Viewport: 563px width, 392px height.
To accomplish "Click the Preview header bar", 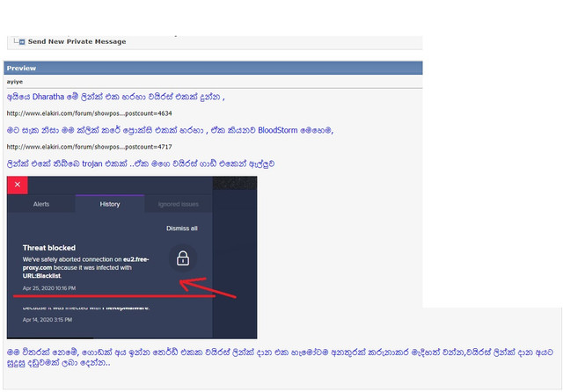I will coord(213,69).
